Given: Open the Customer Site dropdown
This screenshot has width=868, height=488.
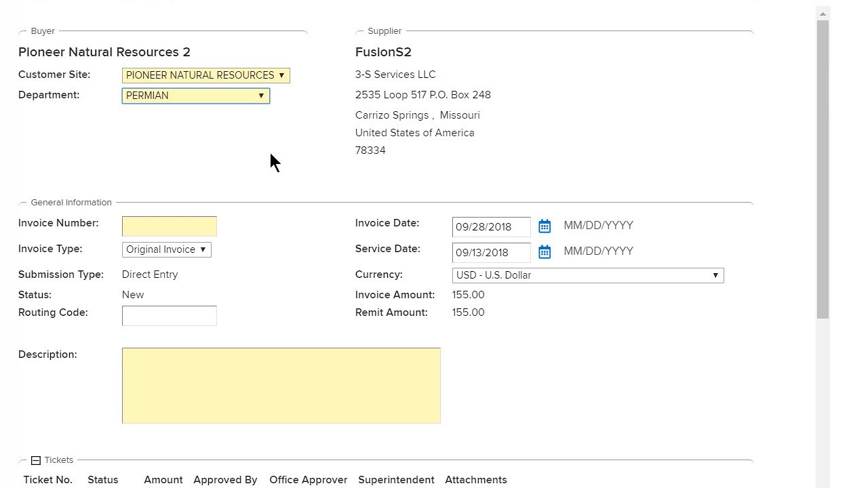Looking at the screenshot, I should 206,75.
